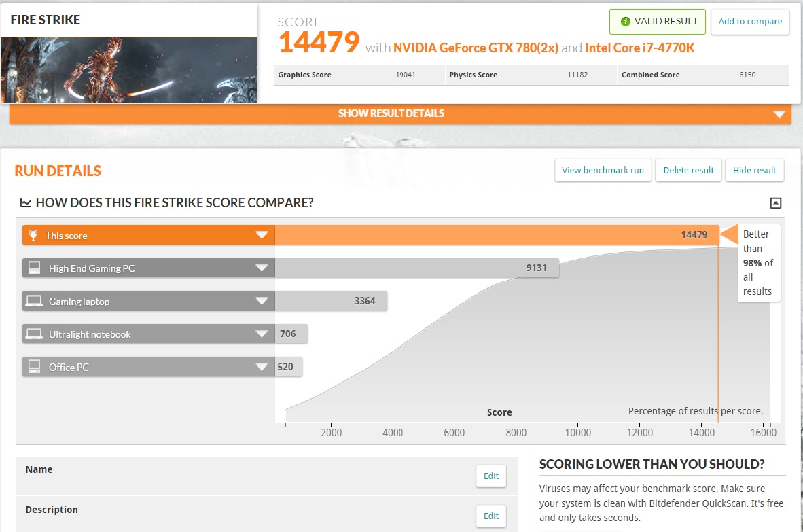Viewport: 803px width, 532px height.
Task: Expand the Gaming laptop dropdown
Action: click(262, 301)
